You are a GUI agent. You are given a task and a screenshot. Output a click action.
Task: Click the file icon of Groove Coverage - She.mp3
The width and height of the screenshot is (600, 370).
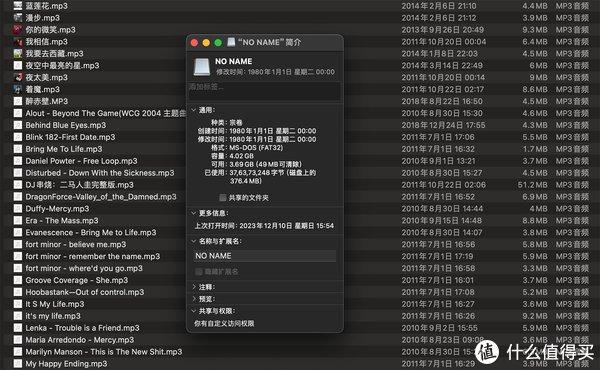coord(18,280)
